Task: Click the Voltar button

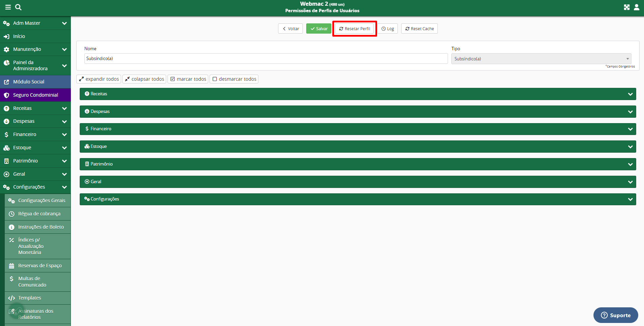Action: 290,29
